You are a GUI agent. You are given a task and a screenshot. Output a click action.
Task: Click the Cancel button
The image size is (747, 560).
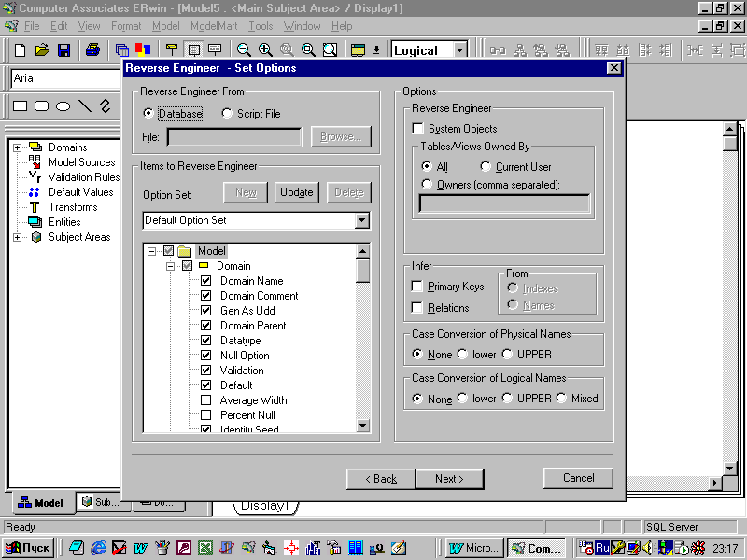click(578, 478)
